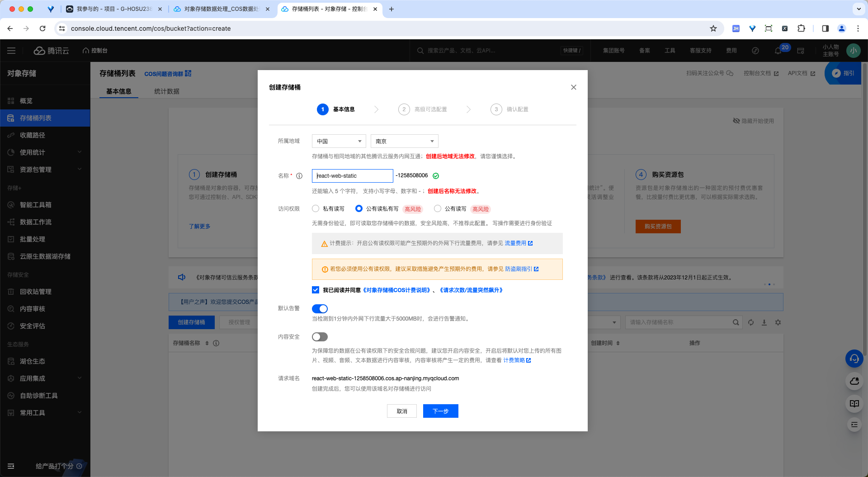Go to step 3 确认配置

509,109
